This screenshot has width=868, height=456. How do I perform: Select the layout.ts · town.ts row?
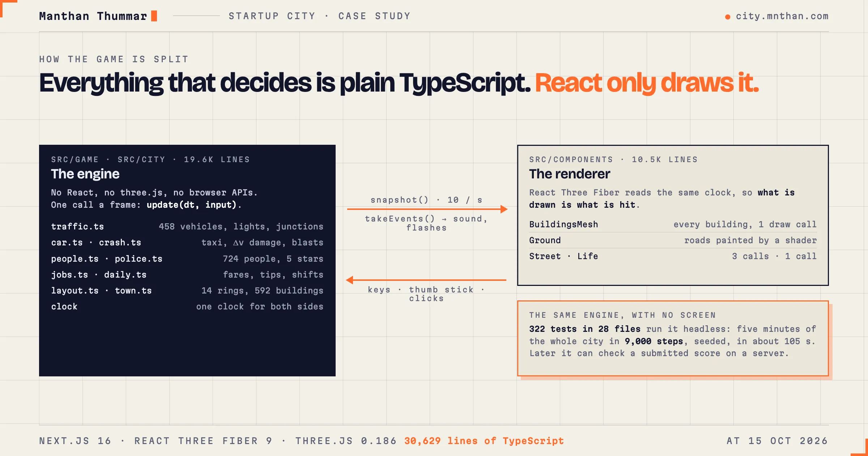click(187, 291)
